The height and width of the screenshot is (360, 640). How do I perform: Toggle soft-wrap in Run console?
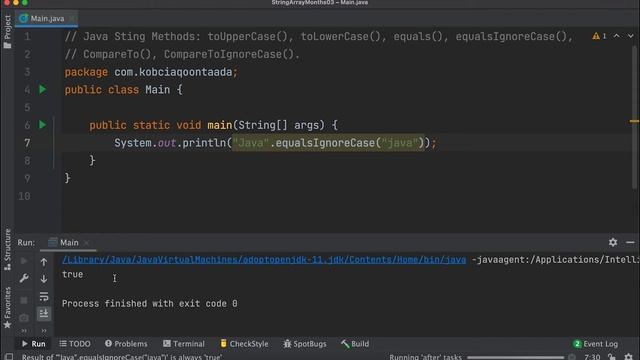tap(44, 296)
